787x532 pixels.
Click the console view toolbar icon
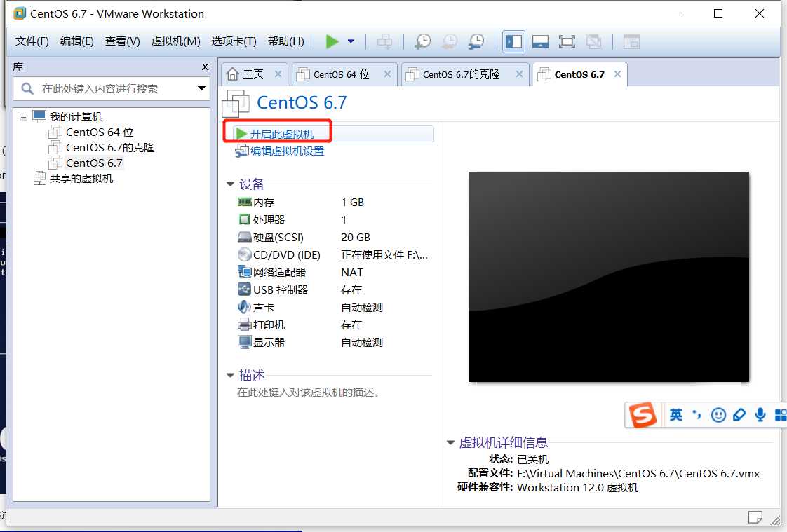tap(631, 41)
